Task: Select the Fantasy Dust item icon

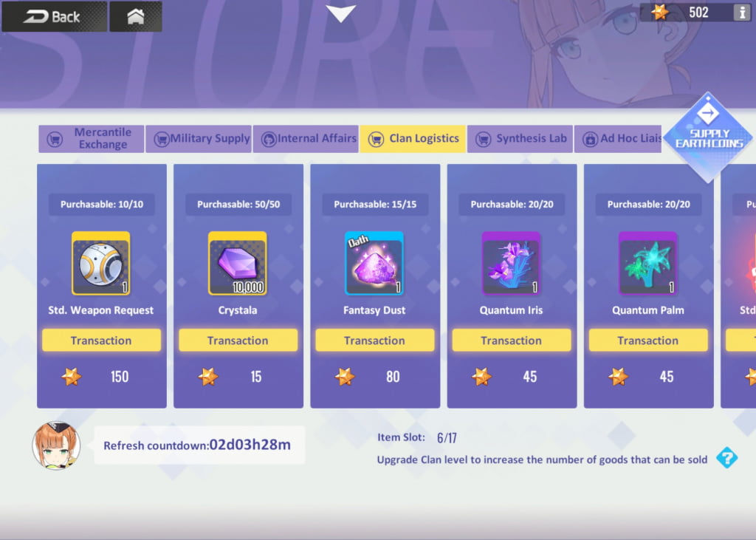Action: 374,263
